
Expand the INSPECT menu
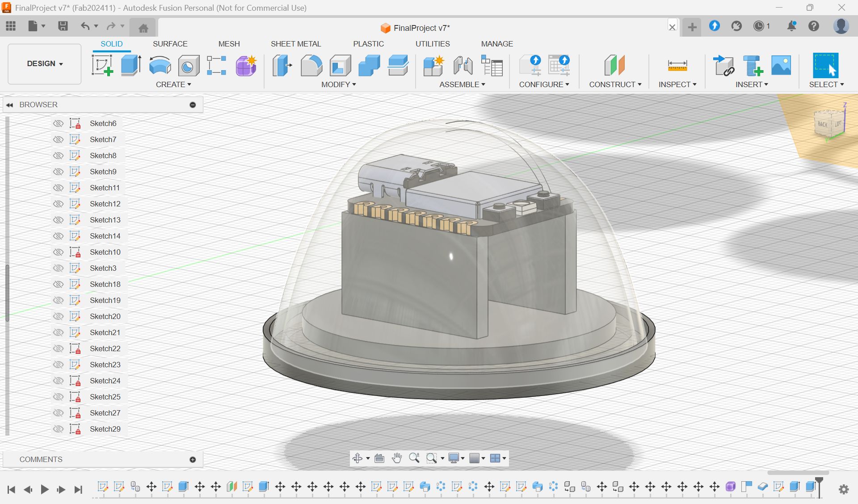tap(677, 84)
